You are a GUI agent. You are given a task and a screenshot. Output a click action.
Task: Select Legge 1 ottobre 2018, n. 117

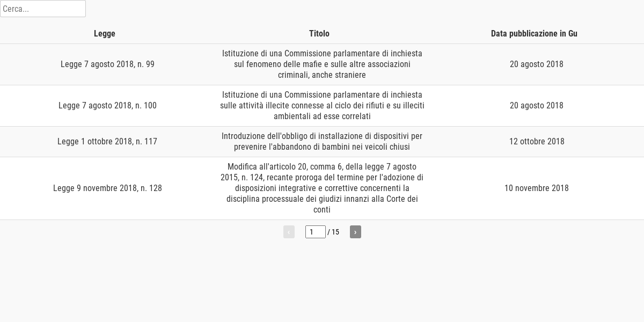pyautogui.click(x=107, y=142)
